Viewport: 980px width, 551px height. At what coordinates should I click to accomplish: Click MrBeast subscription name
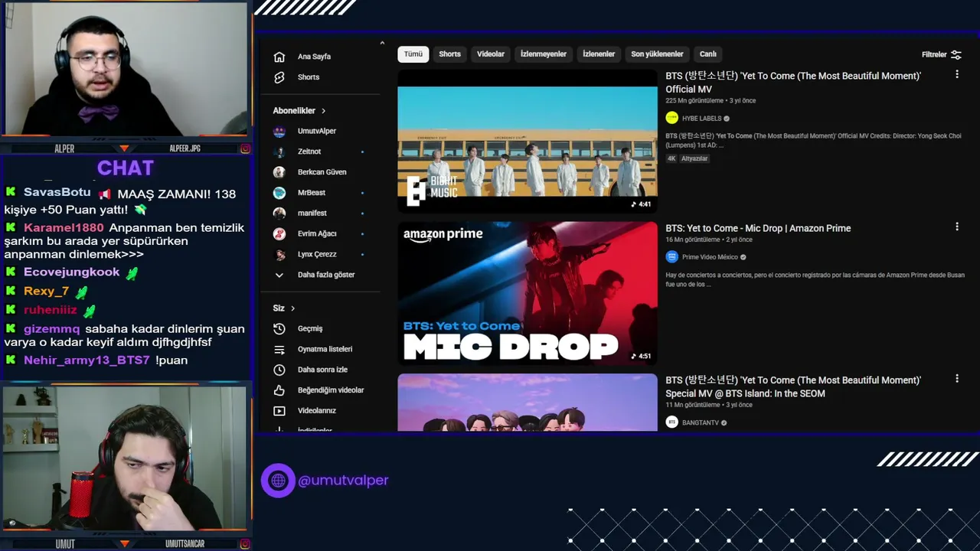point(312,193)
